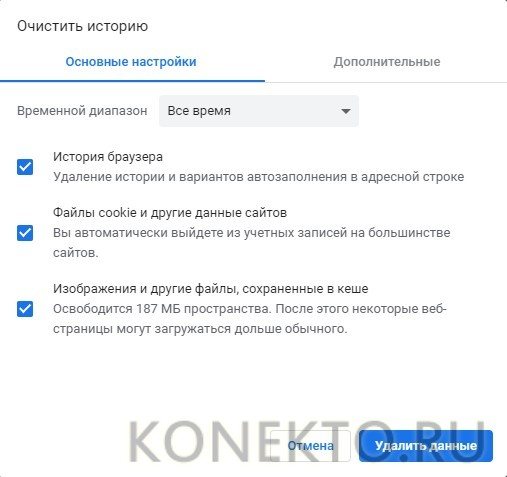The width and height of the screenshot is (507, 477).
Task: Click the Файлы cookie и другие данные сайтов label
Action: pos(170,212)
